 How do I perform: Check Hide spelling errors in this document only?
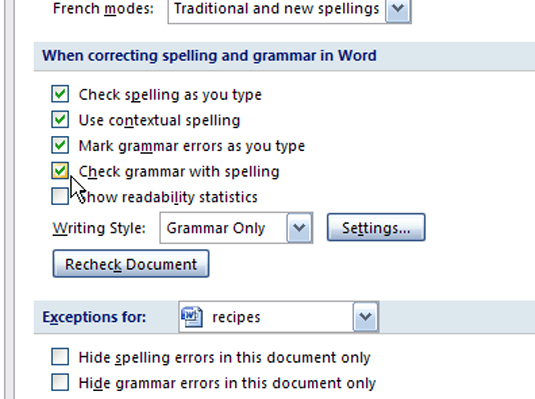[60, 357]
